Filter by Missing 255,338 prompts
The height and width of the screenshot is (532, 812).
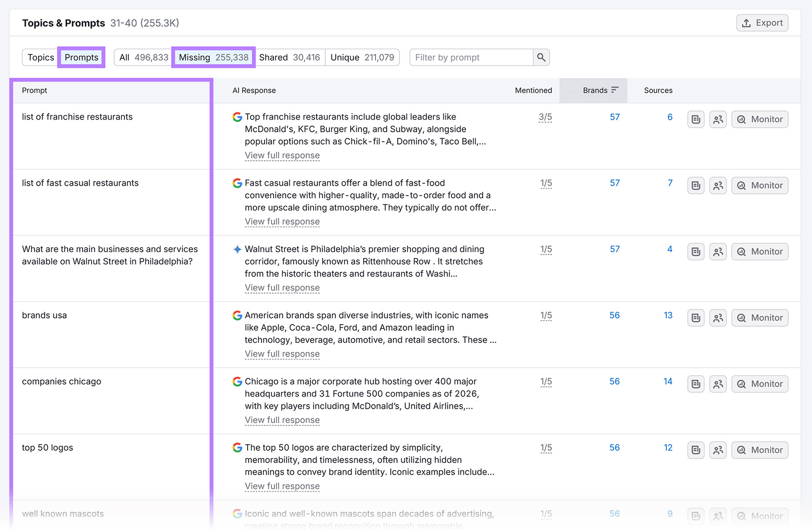(x=214, y=57)
